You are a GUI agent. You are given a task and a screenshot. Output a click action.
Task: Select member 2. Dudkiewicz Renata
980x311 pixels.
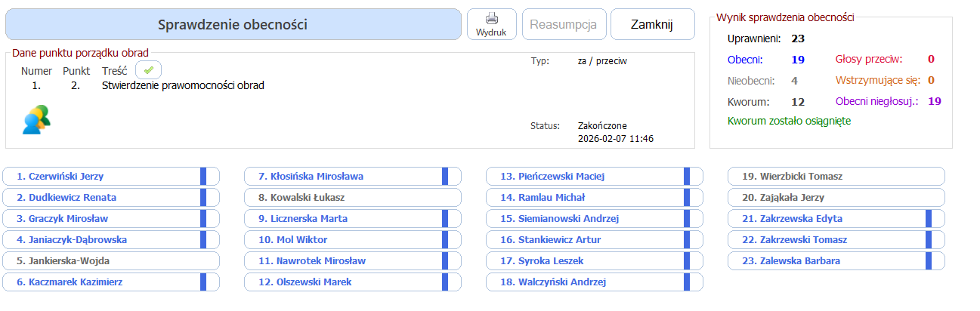pos(73,198)
